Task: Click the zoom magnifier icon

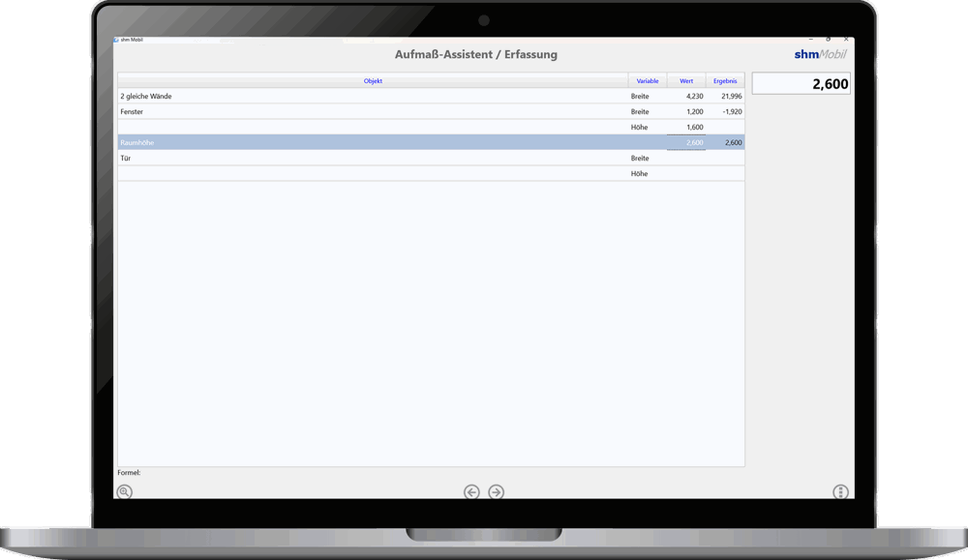Action: coord(124,491)
